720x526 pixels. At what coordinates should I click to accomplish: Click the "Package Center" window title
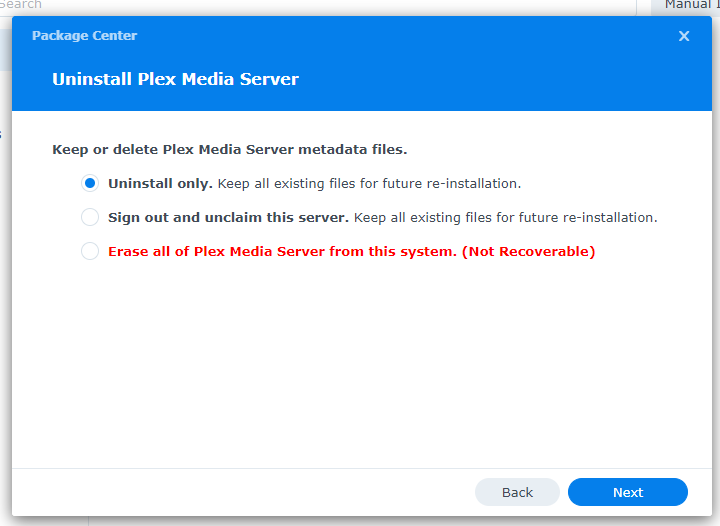pos(84,36)
